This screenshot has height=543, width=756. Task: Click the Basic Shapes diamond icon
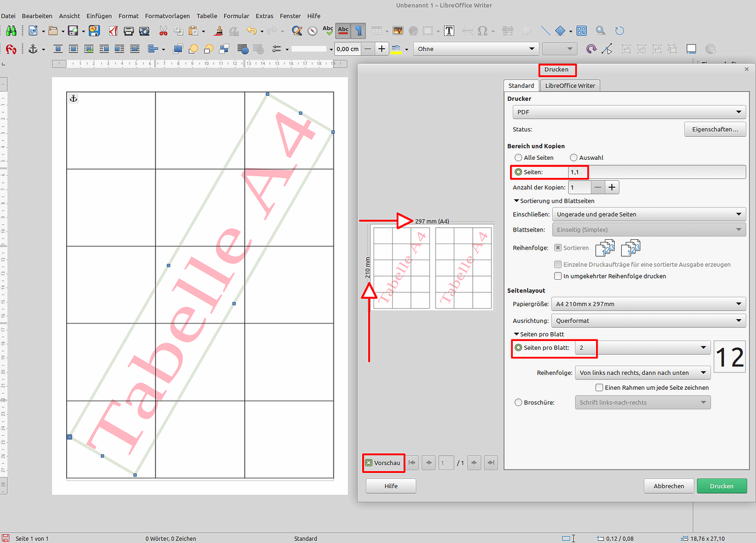pyautogui.click(x=560, y=31)
